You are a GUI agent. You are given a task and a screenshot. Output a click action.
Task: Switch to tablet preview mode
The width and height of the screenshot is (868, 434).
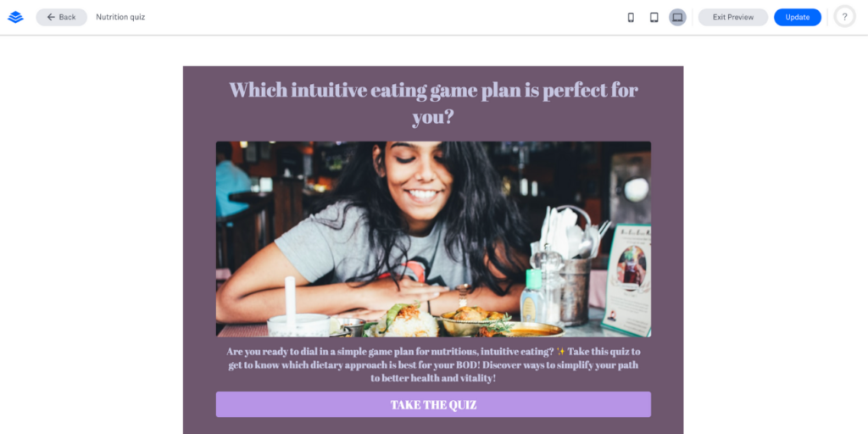[x=654, y=17]
